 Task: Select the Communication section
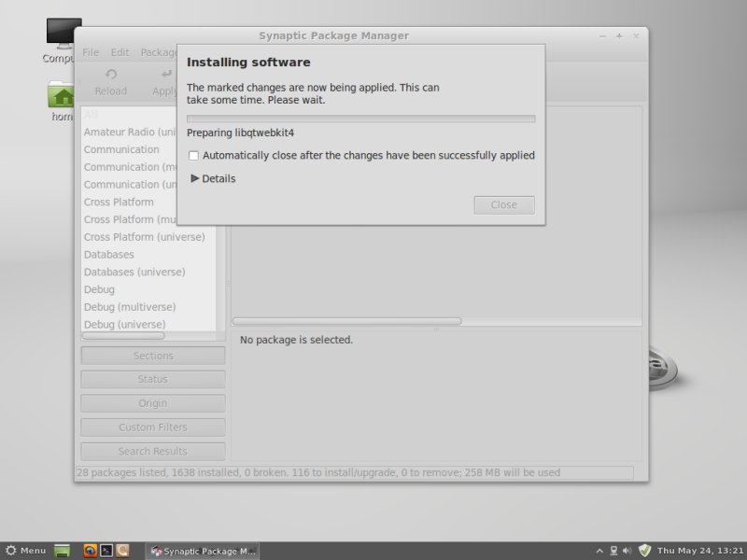click(121, 149)
